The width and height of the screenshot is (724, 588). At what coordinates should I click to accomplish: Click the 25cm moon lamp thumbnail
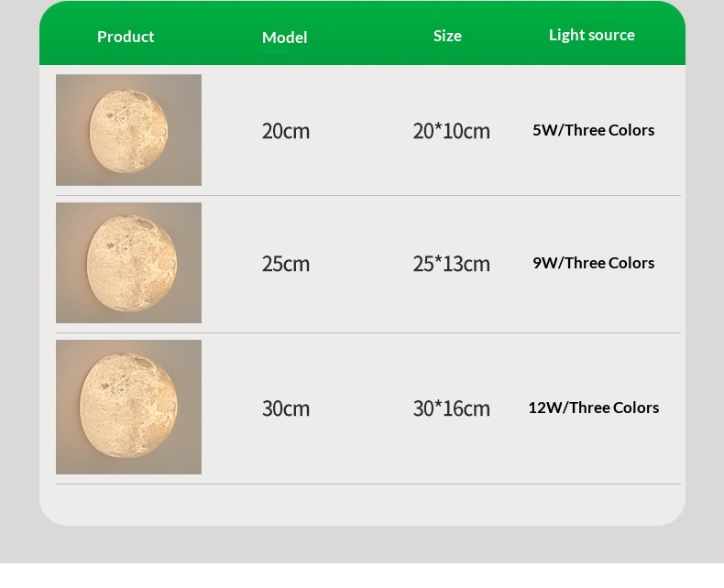point(128,263)
